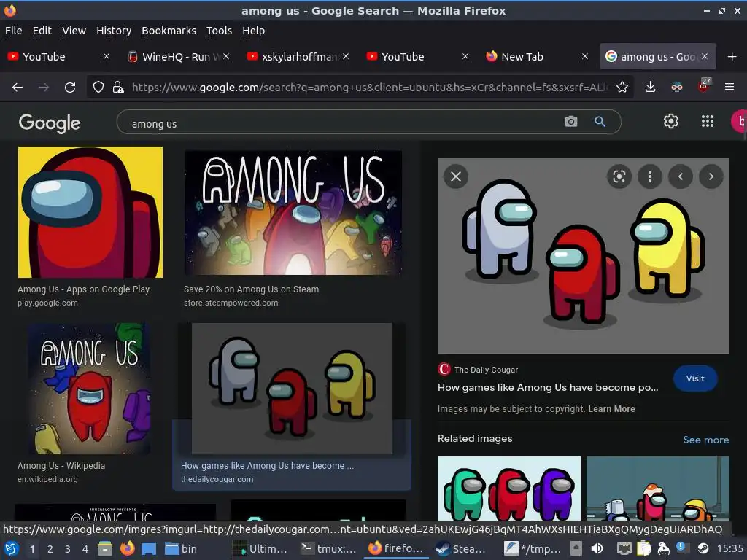
Task: Click the glasses extension icon in toolbar
Action: [676, 87]
